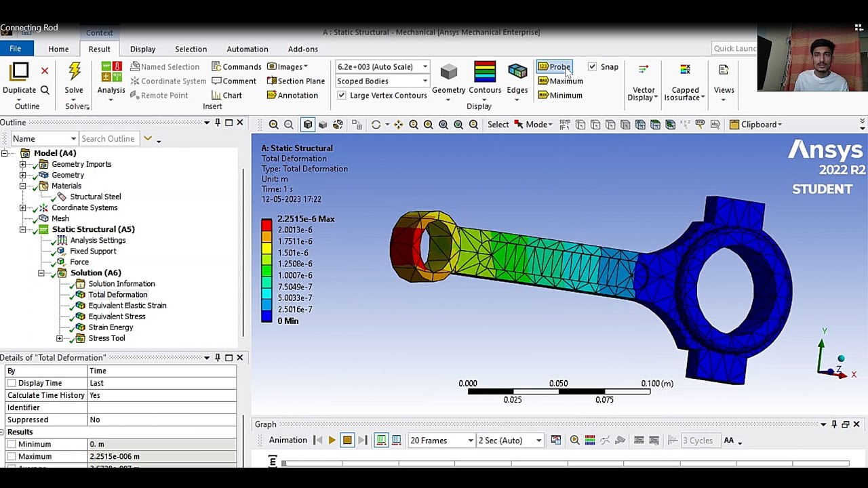Open the Images dropdown
Viewport: 868px width, 488px height.
click(x=287, y=66)
